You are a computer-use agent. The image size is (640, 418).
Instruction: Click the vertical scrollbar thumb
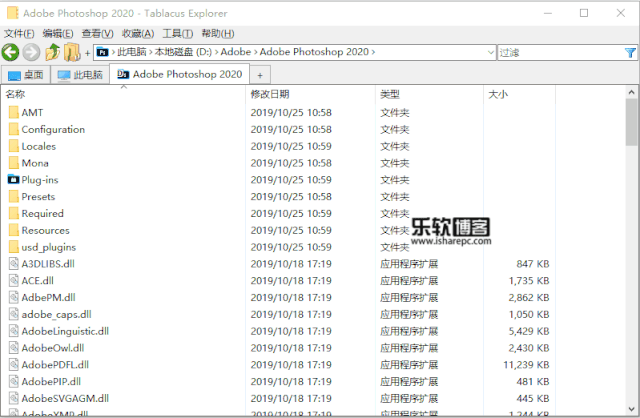pyautogui.click(x=631, y=122)
